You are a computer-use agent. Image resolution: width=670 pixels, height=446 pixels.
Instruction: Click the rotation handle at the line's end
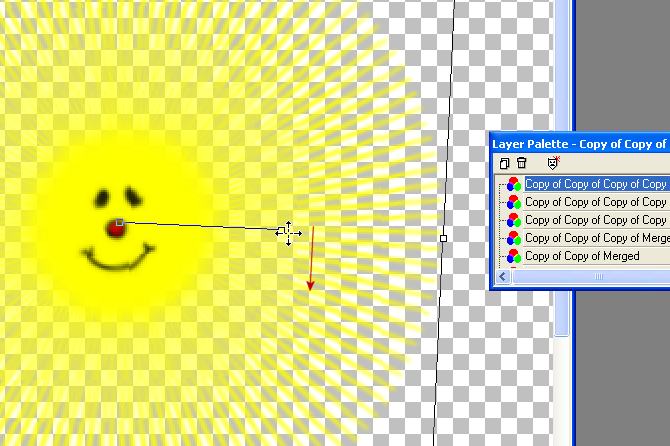click(x=281, y=231)
